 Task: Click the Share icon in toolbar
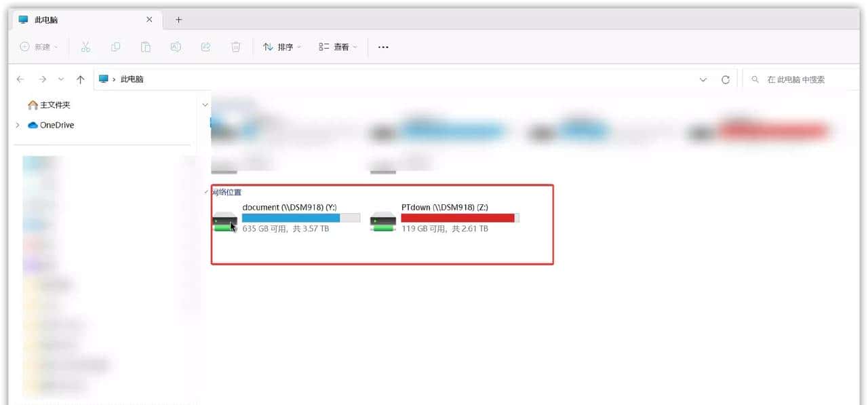205,47
